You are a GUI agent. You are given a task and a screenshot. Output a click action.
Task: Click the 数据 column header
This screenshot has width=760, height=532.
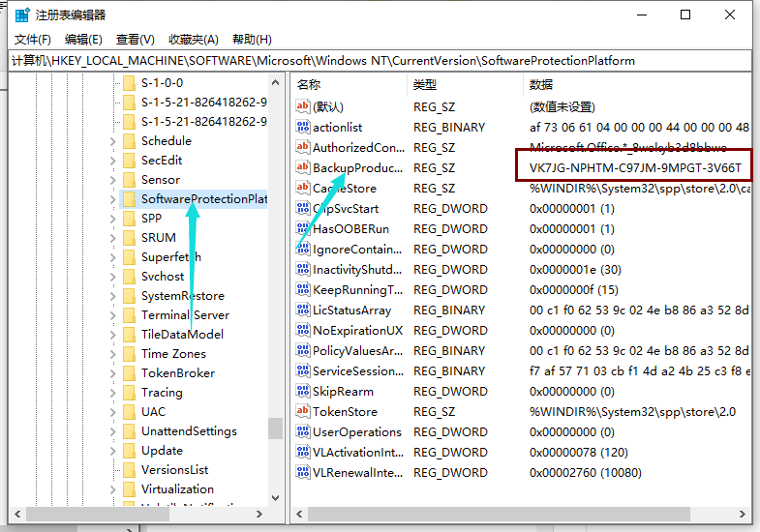(540, 84)
